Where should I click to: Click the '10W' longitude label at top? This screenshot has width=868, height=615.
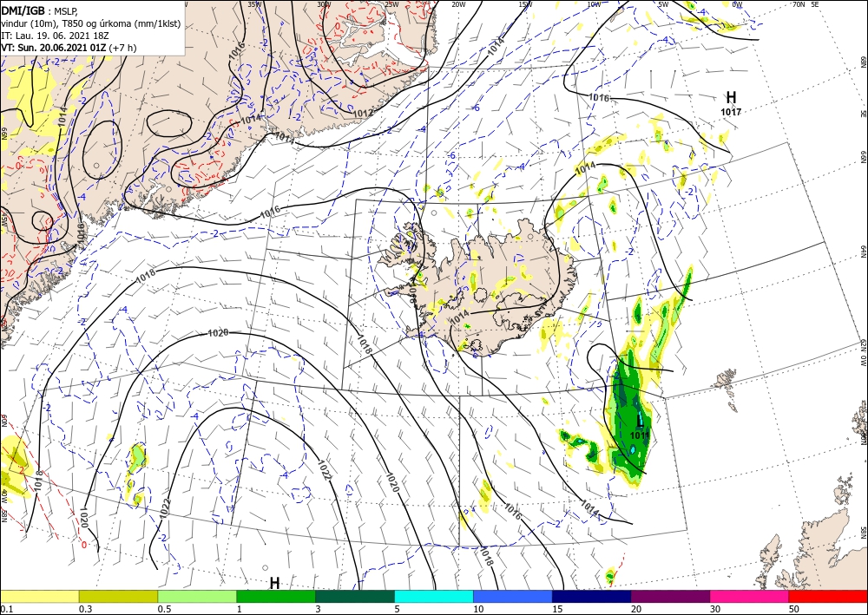[594, 4]
